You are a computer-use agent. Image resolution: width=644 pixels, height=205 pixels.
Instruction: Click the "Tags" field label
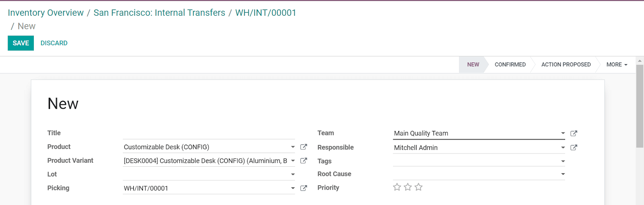(x=324, y=161)
